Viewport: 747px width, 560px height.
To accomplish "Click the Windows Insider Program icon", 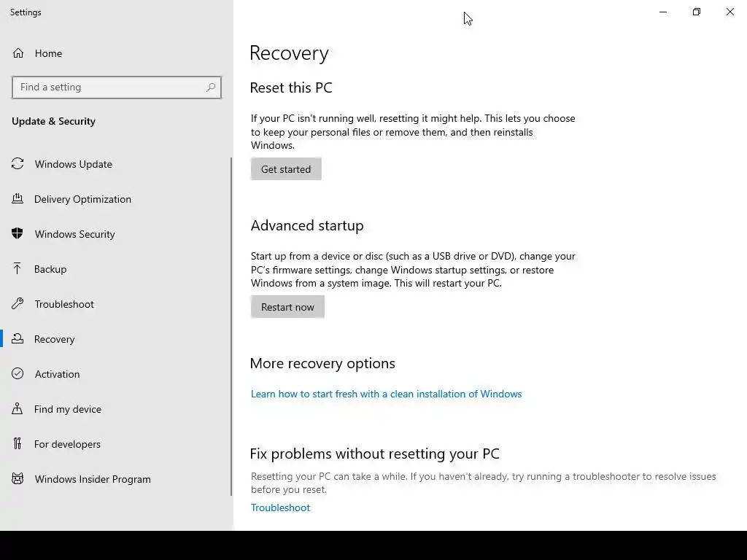I will [x=18, y=479].
